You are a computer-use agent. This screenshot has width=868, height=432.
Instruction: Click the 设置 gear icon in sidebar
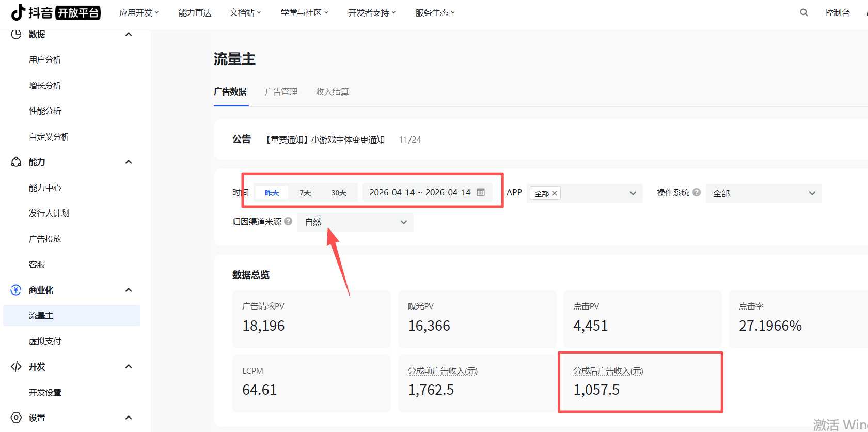[x=16, y=418]
